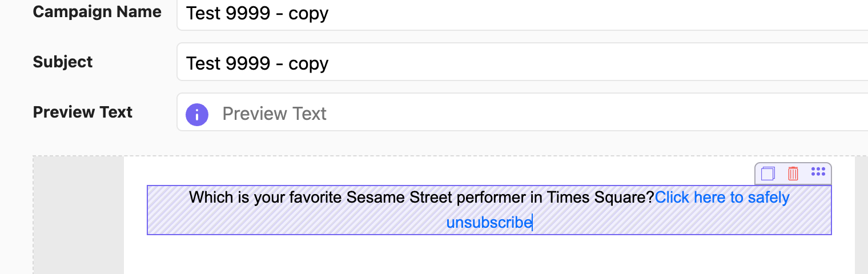Image resolution: width=868 pixels, height=274 pixels.
Task: Click the word 'copy' in Campaign Name field
Action: [308, 14]
